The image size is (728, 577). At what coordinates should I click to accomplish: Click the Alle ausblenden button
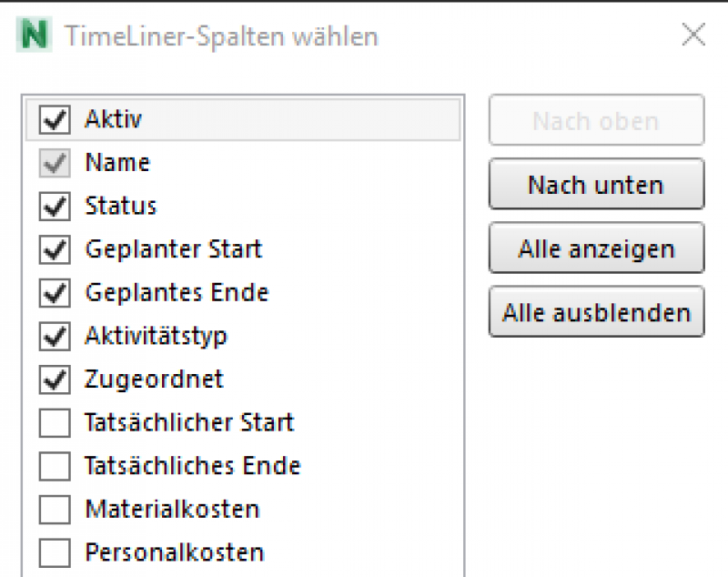(x=596, y=313)
